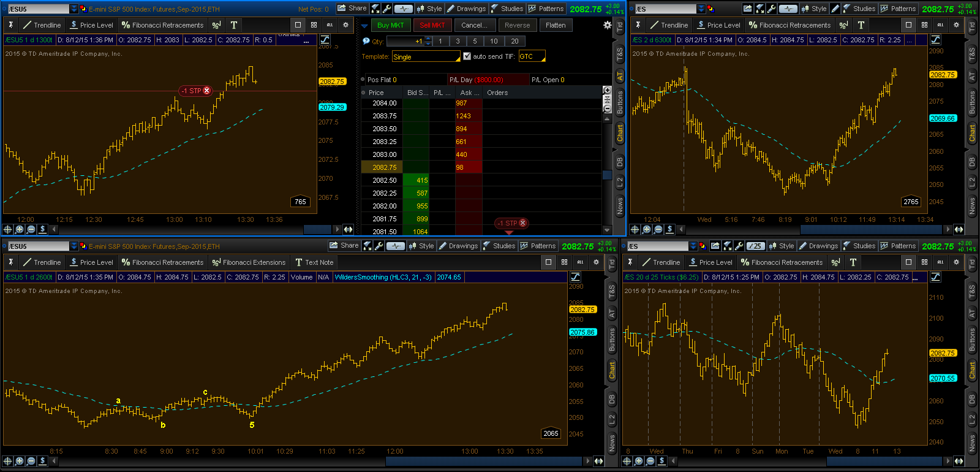
Task: Click the Flatten button
Action: (556, 25)
